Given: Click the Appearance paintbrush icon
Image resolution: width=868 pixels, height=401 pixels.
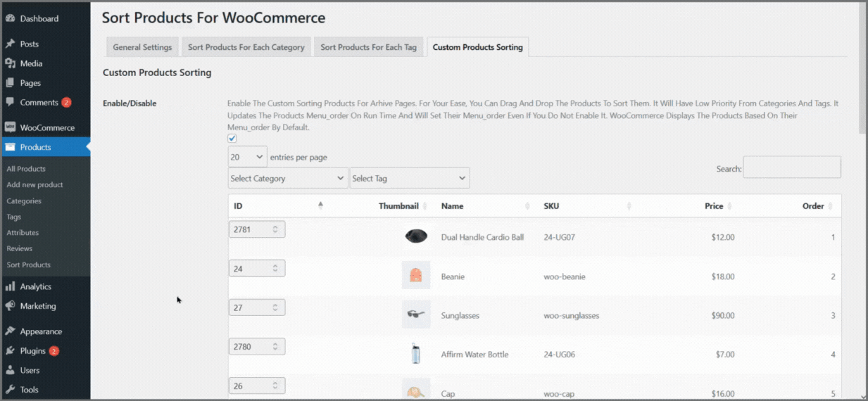Looking at the screenshot, I should 11,331.
